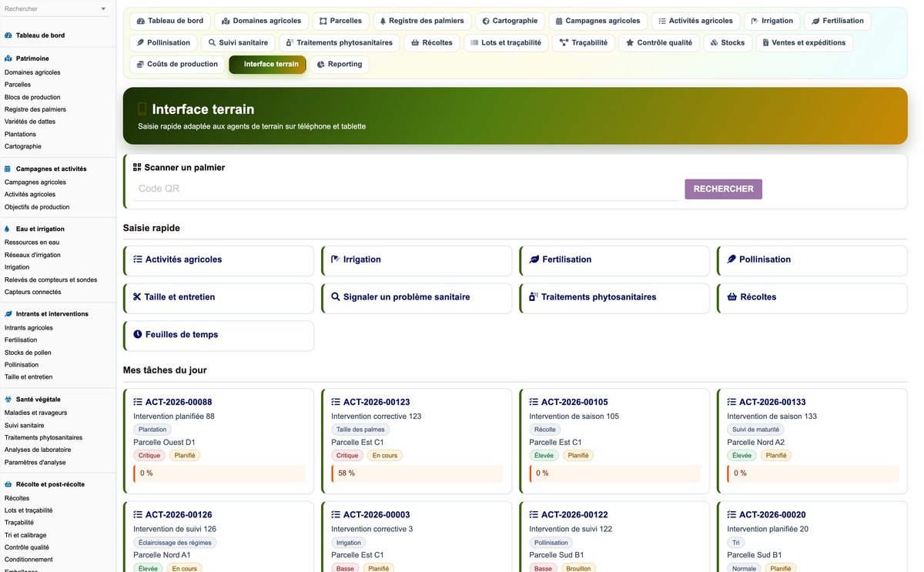Viewport: 924px width, 572px height.
Task: Select the active Interface terrain tab
Action: (x=267, y=64)
